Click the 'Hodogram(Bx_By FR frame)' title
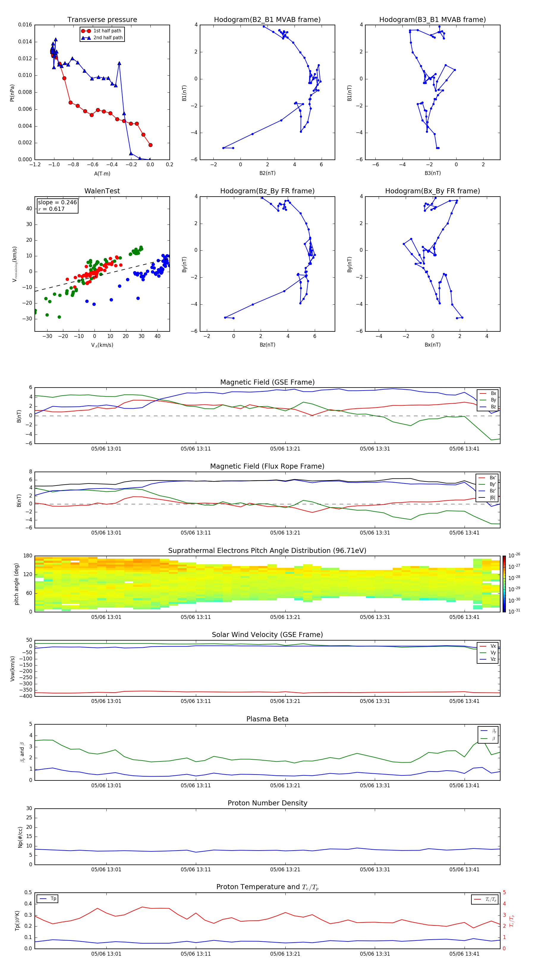The height and width of the screenshot is (980, 535). (432, 191)
